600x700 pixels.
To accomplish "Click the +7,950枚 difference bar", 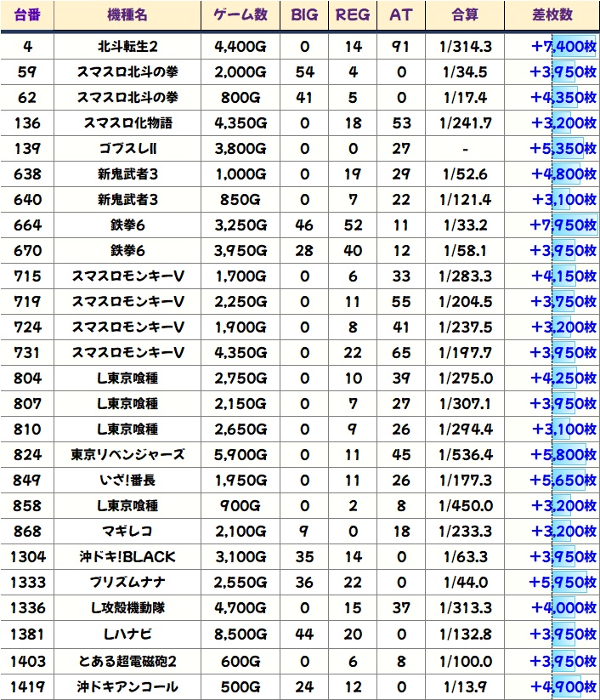I will (563, 225).
